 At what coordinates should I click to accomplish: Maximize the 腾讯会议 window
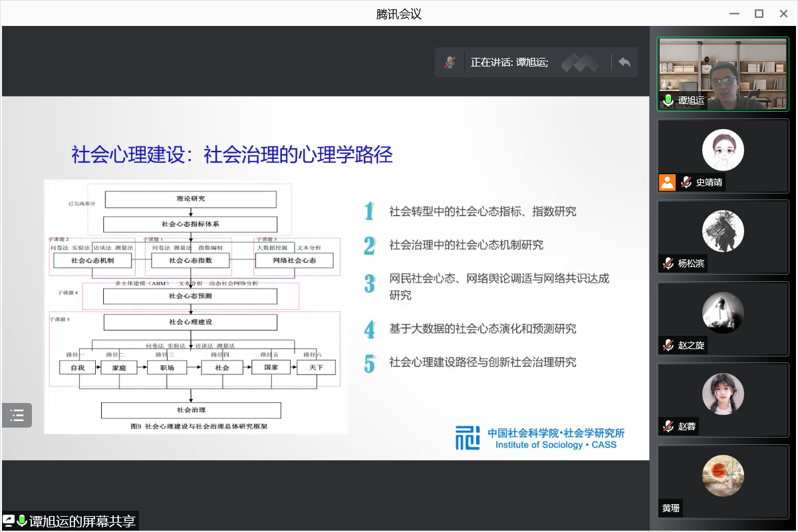click(759, 13)
